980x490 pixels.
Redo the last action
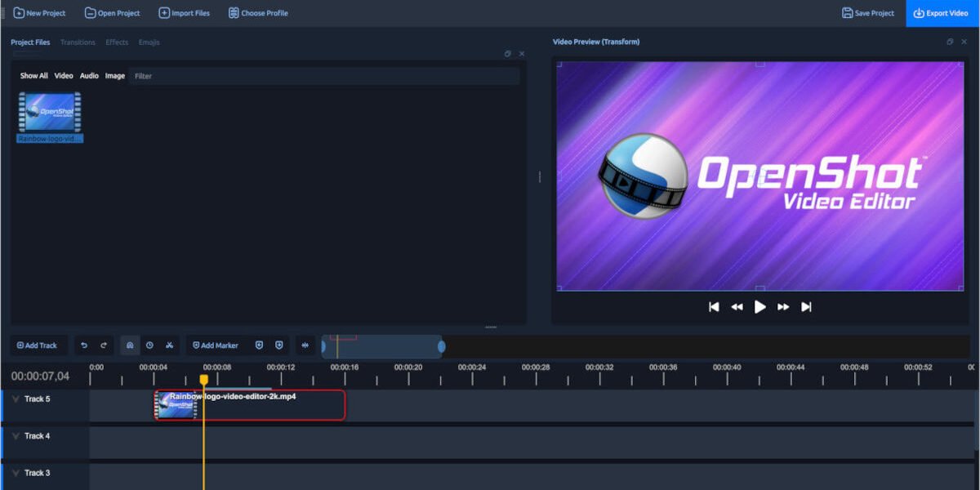103,345
